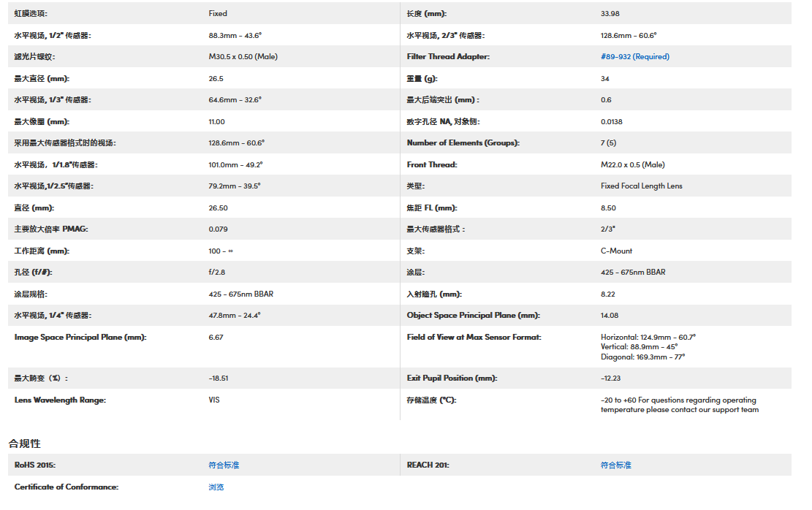Open the Certificate of Conformance 浏览 link

click(216, 487)
